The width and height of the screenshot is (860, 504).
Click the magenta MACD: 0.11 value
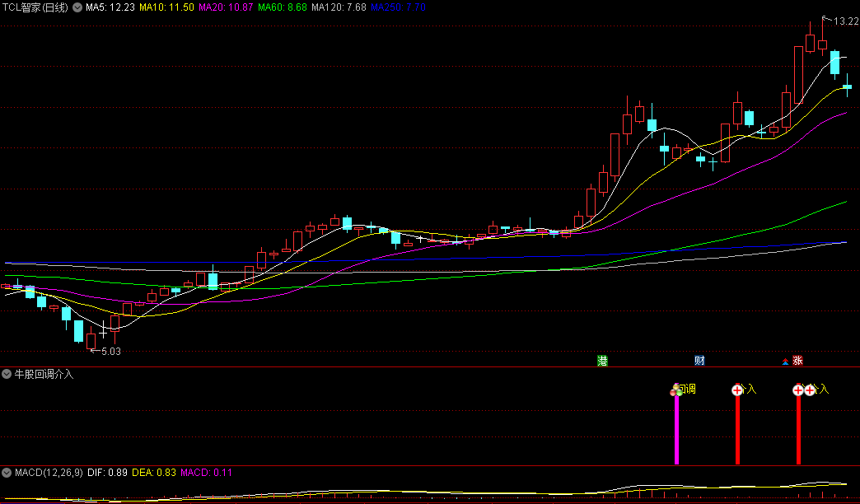[x=206, y=472]
